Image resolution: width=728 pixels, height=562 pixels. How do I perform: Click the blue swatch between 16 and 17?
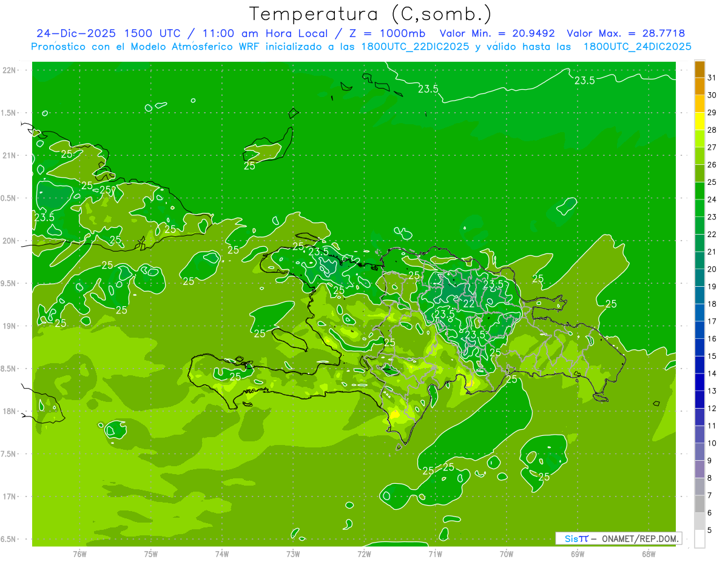699,330
